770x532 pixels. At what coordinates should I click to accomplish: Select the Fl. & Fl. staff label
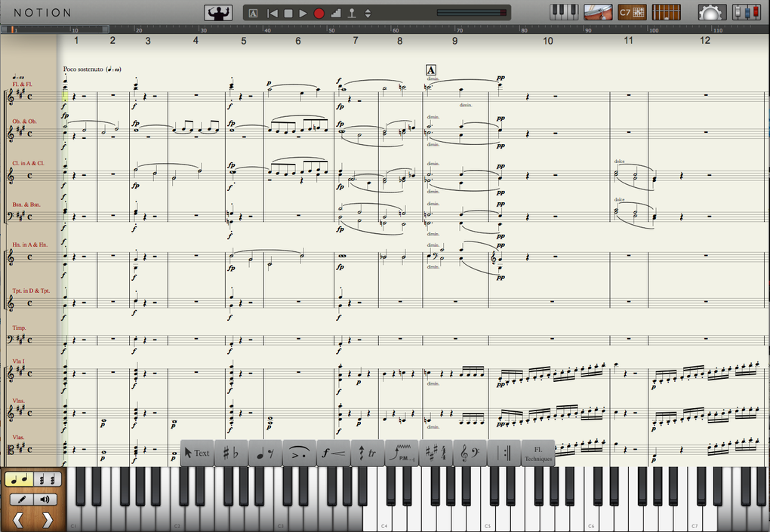(21, 84)
